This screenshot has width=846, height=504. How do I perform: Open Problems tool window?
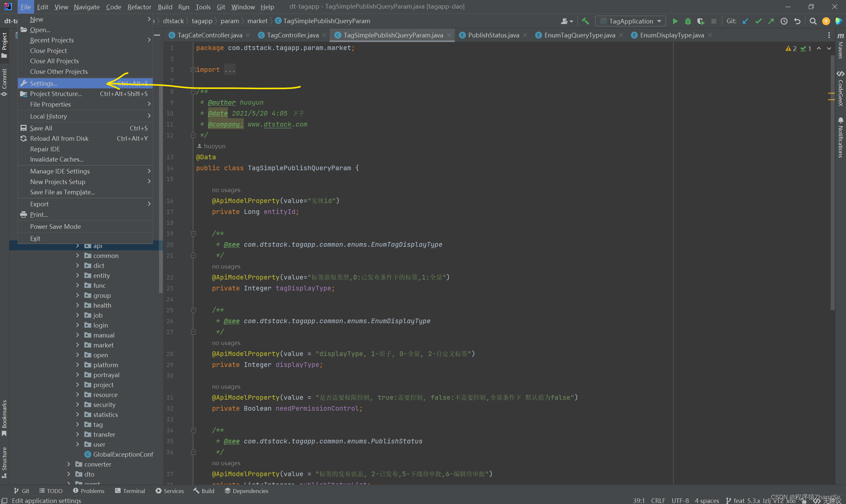click(89, 491)
